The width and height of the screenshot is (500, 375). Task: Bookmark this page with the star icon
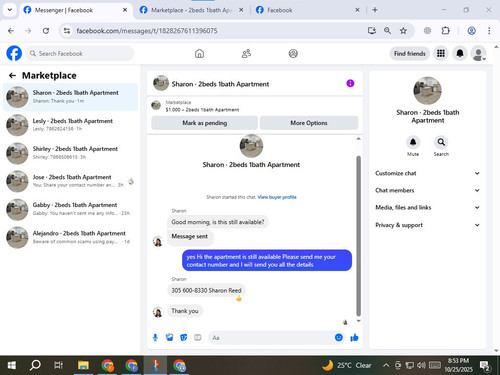[403, 31]
